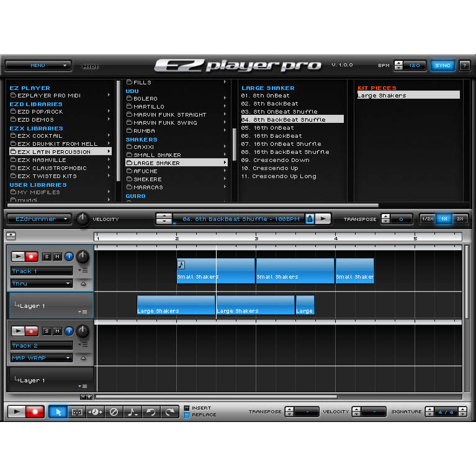Open the MENU dropdown

click(x=38, y=65)
